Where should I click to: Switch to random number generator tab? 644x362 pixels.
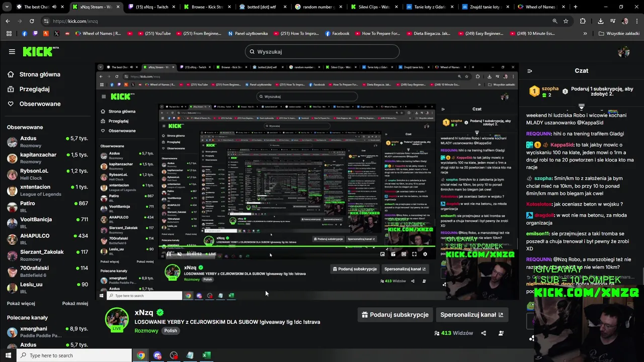317,7
